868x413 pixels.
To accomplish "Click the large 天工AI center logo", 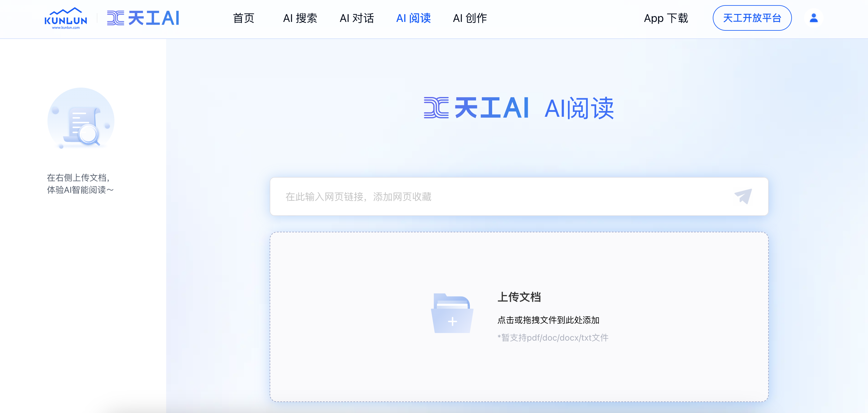I will (476, 108).
